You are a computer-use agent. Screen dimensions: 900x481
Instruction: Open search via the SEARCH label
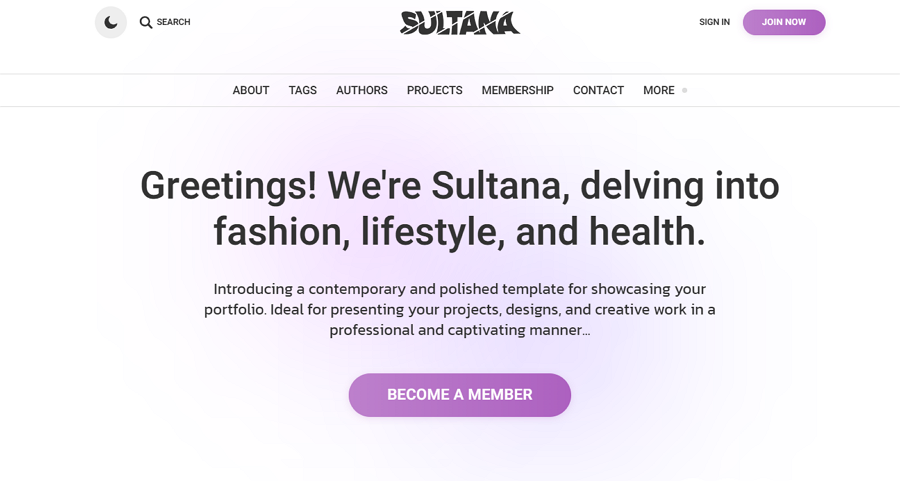[x=173, y=22]
